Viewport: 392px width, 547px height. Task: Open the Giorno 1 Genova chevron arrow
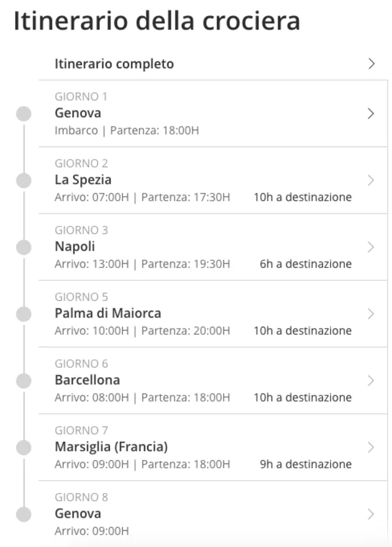371,113
